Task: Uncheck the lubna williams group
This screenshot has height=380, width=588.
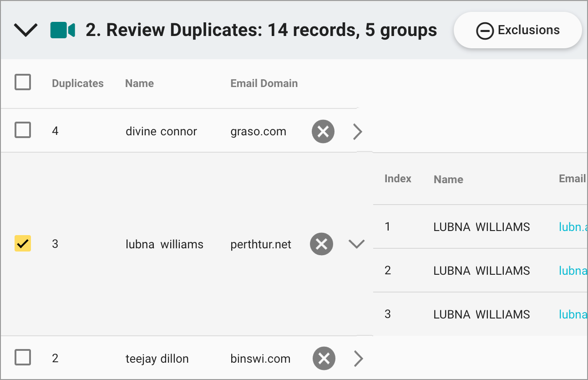Action: (x=23, y=244)
